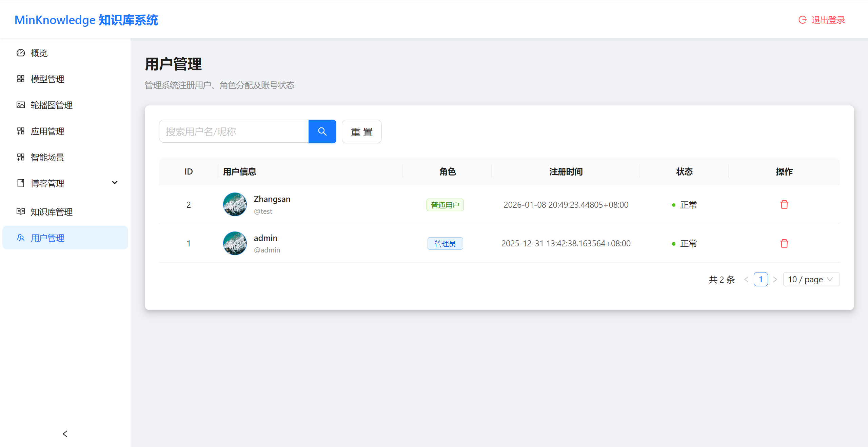868x447 pixels.
Task: Select the 概览 dashboard icon in sidebar
Action: click(20, 53)
